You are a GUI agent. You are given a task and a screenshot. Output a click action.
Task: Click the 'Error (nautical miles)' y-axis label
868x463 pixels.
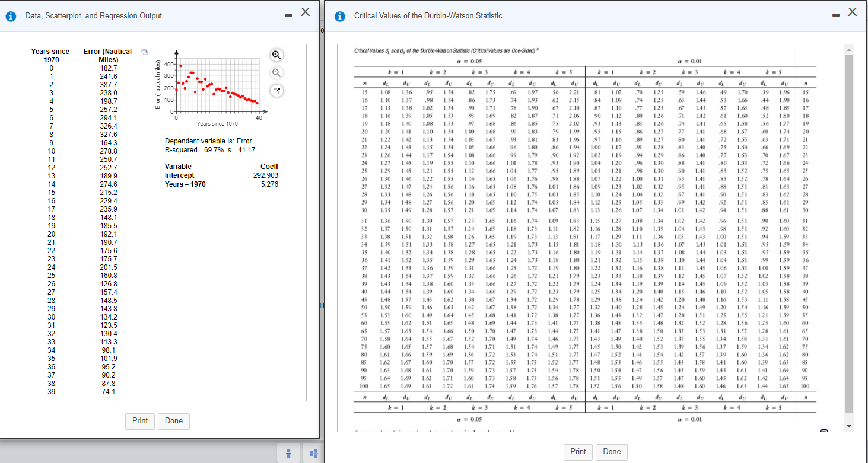158,85
